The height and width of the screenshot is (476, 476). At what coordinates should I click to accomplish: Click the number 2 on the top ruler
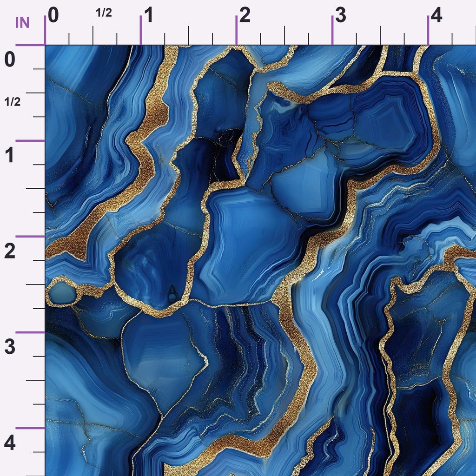pyautogui.click(x=245, y=15)
